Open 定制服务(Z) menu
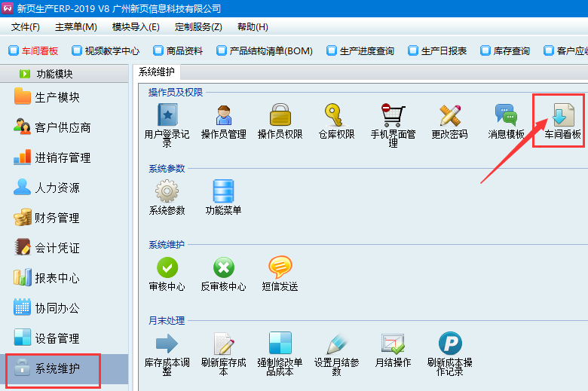 pos(198,27)
